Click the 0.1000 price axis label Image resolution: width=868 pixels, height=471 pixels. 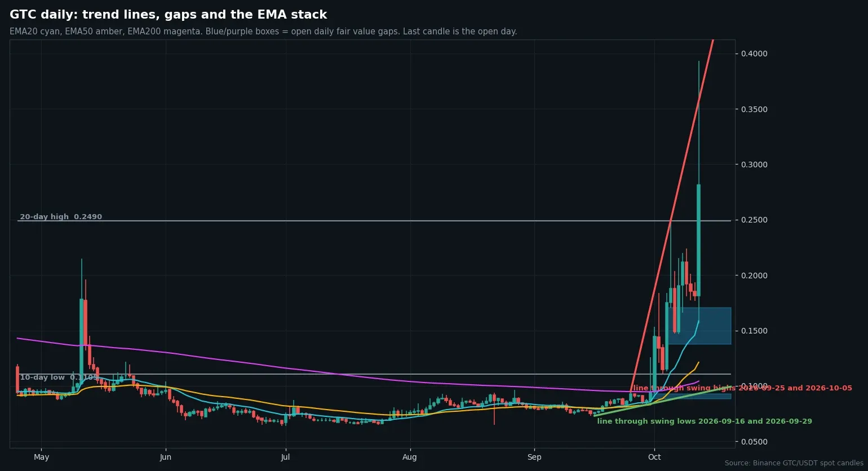click(755, 386)
